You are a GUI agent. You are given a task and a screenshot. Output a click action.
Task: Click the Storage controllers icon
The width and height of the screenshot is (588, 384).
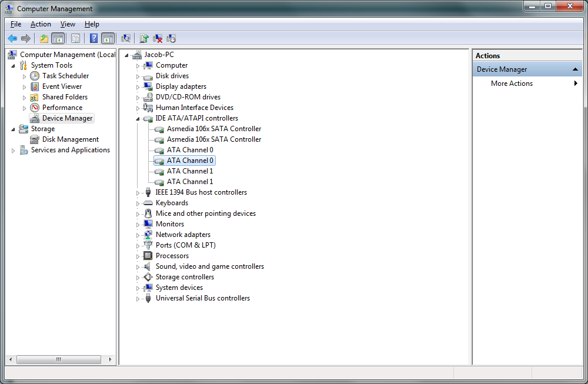pos(148,277)
